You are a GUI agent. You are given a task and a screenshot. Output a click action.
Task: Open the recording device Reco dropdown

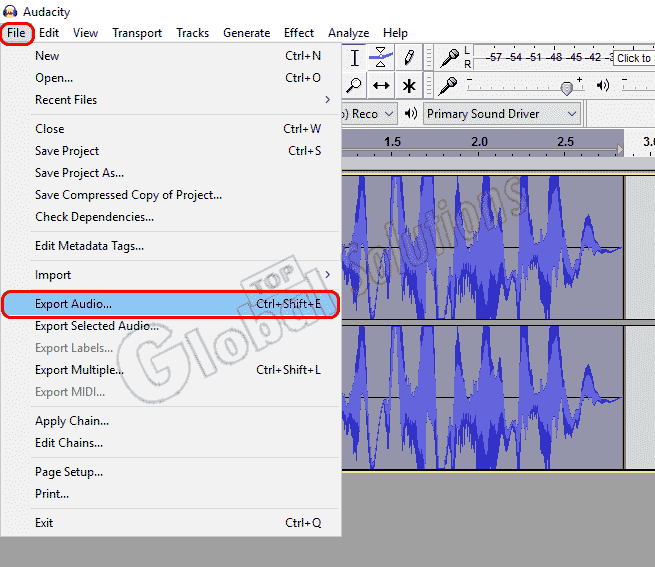pos(368,114)
